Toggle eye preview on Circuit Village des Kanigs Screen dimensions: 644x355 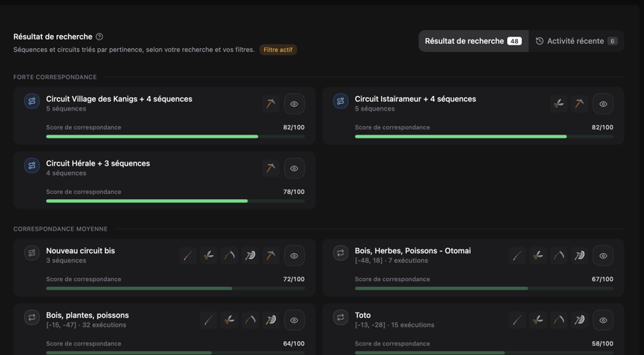point(294,104)
